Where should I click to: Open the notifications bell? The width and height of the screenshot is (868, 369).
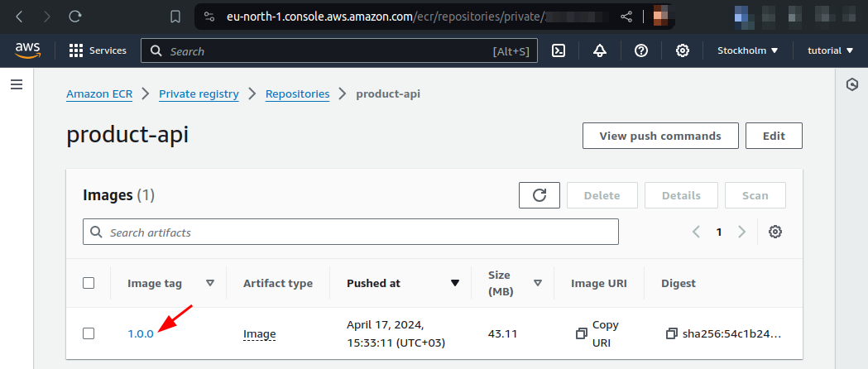(x=600, y=51)
